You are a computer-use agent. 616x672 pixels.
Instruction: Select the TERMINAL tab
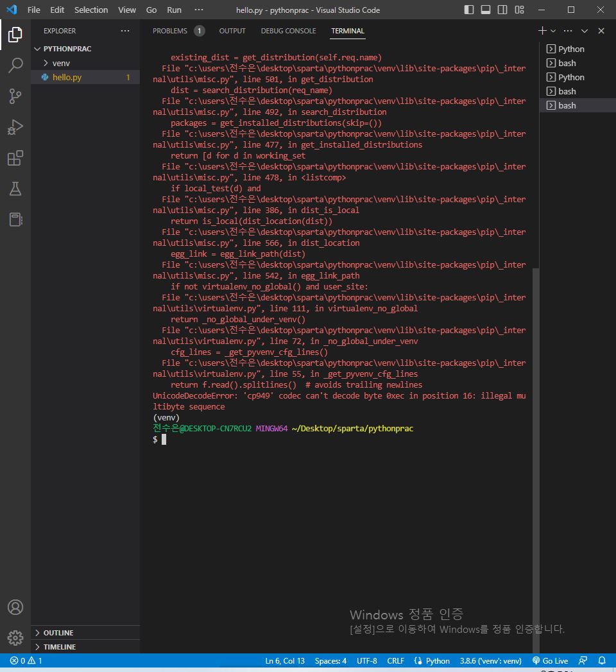[x=347, y=31]
